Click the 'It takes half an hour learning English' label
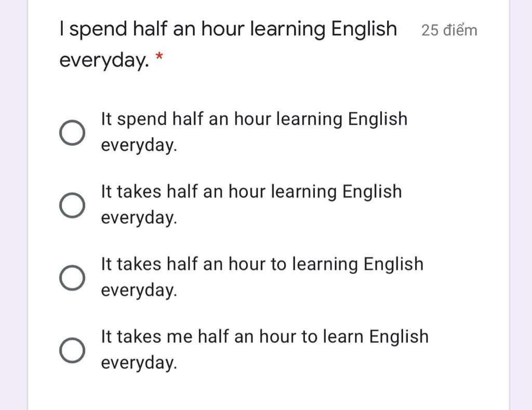This screenshot has width=532, height=410. (x=251, y=192)
